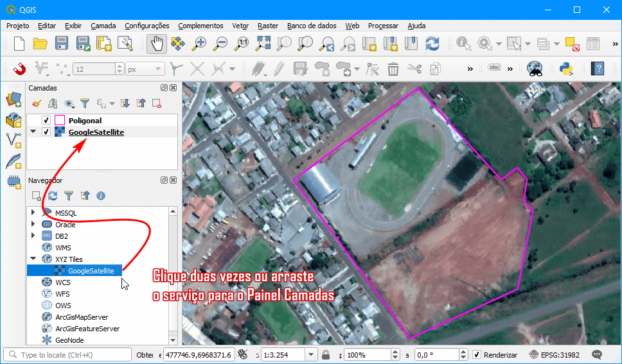Click the Save Project floppy disk icon
The height and width of the screenshot is (364, 622).
point(62,44)
